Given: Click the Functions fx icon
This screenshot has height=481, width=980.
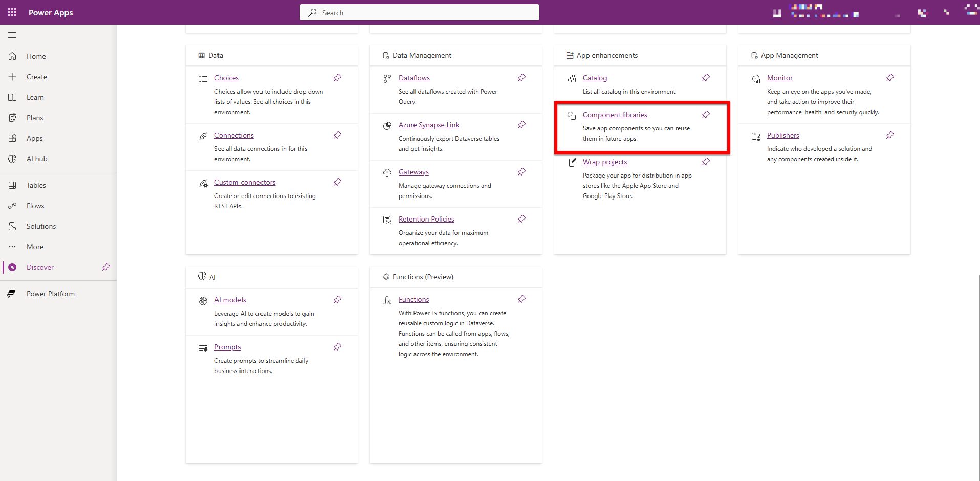Looking at the screenshot, I should (x=387, y=300).
